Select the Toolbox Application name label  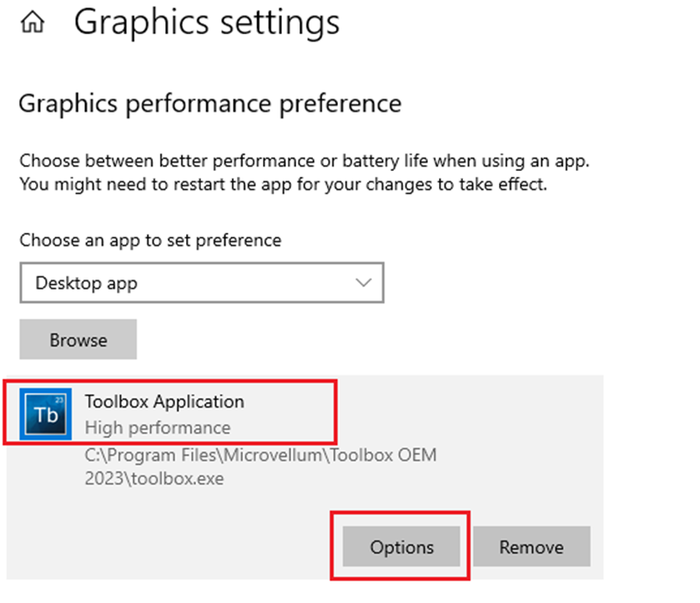pos(164,401)
